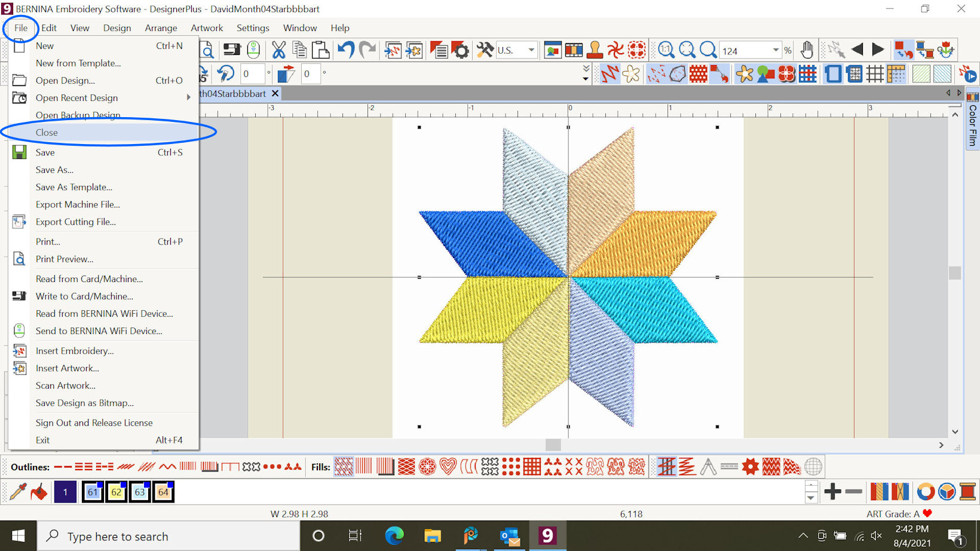Click the grayed Redo arrow

[x=367, y=50]
